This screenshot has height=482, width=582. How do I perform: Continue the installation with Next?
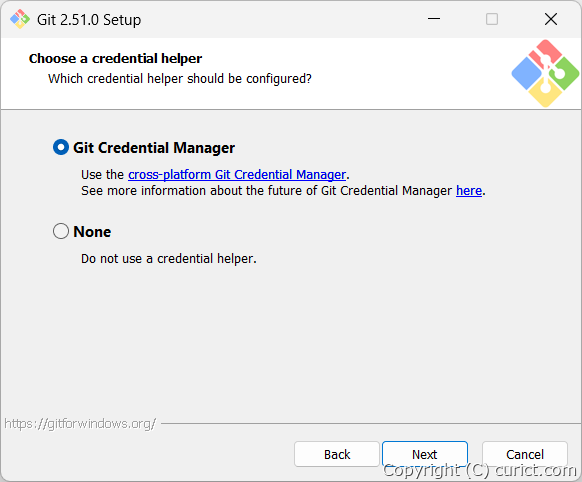coord(425,454)
